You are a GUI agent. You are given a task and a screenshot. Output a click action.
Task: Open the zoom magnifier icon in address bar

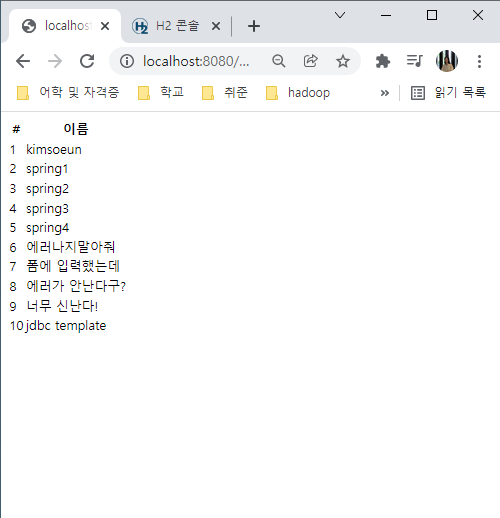279,61
